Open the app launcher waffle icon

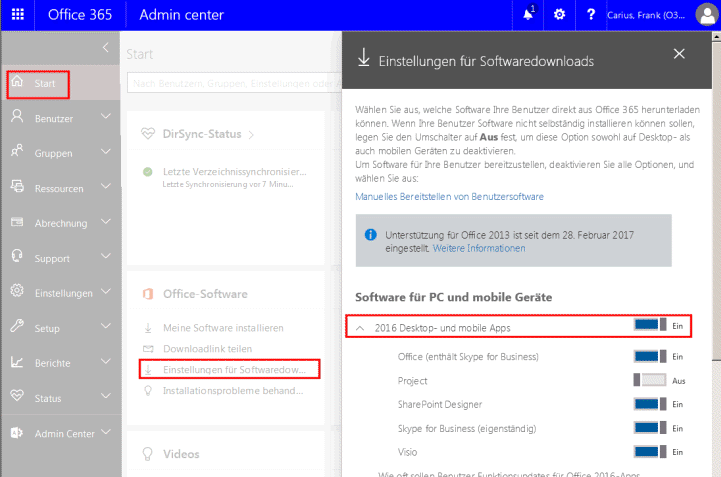(17, 15)
